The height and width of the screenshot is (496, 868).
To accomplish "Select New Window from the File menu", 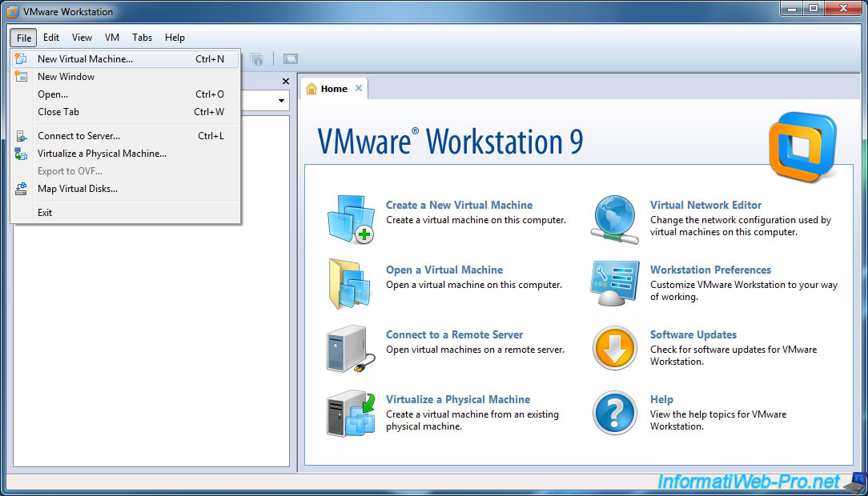I will click(x=66, y=76).
